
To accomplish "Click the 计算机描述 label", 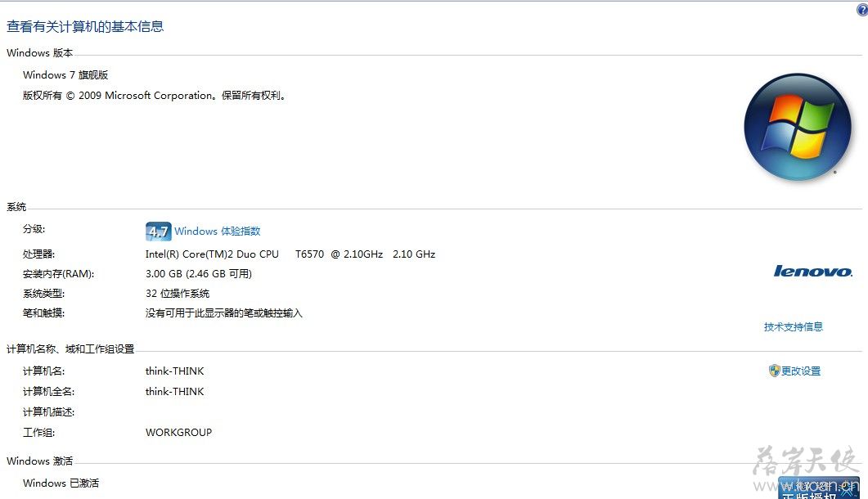I will pyautogui.click(x=49, y=412).
